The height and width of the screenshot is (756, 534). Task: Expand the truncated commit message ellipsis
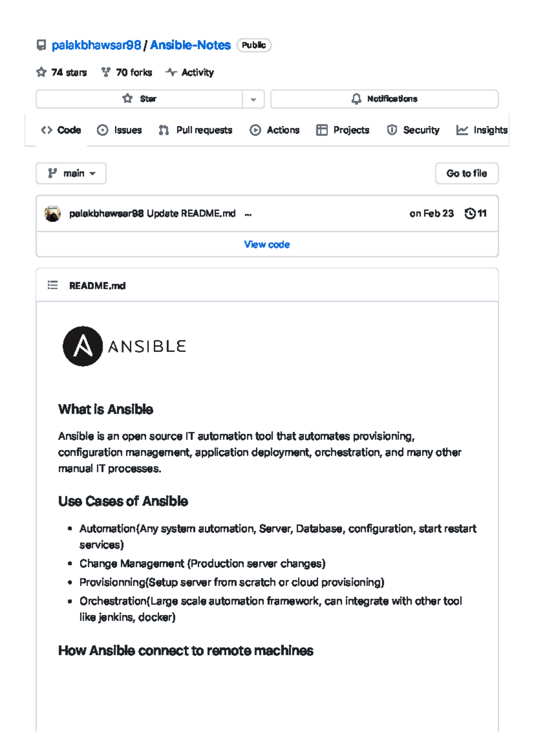point(247,214)
